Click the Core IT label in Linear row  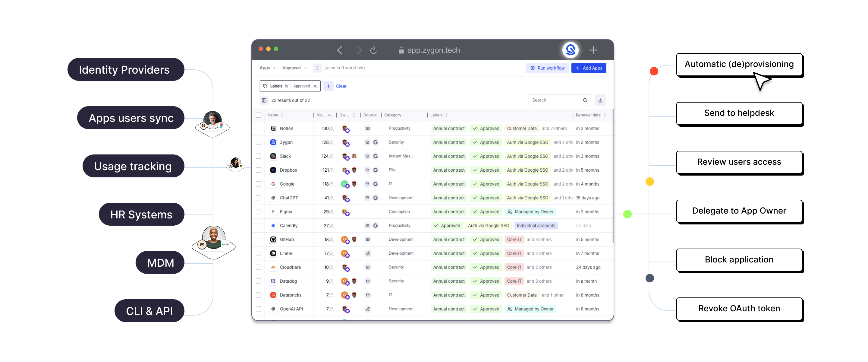tap(514, 253)
